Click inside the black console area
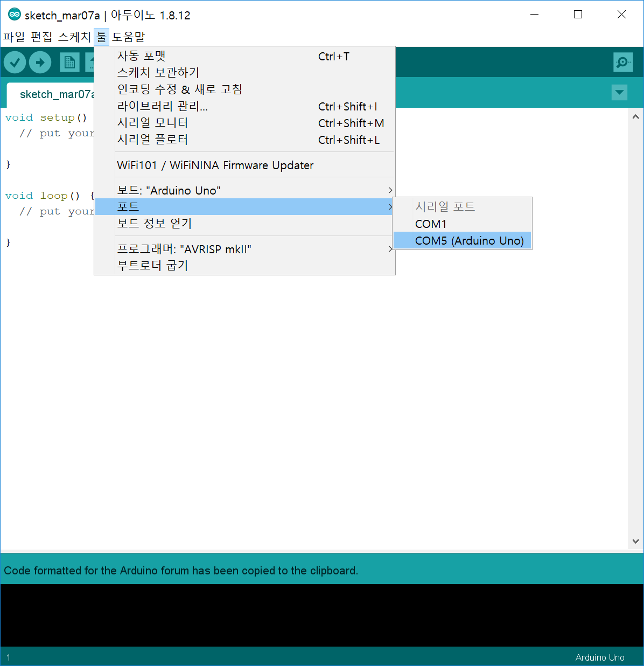Screen dimensions: 644x666 tap(322, 615)
